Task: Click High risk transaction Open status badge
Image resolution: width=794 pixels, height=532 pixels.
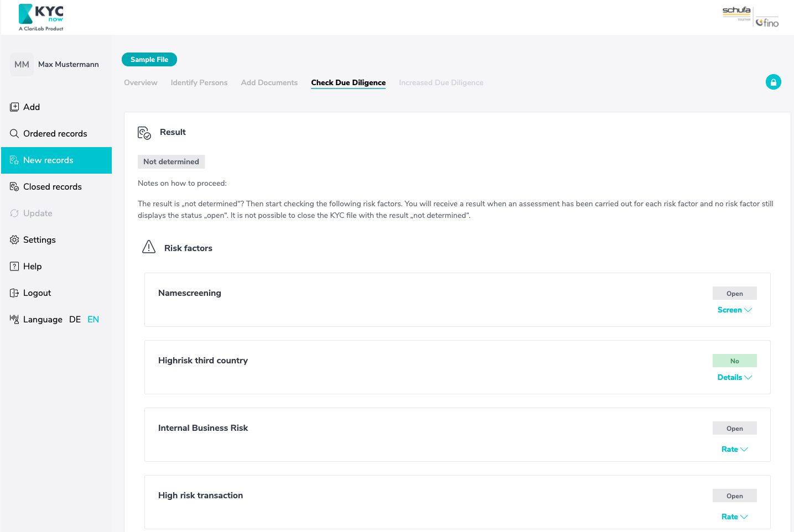Action: point(734,496)
